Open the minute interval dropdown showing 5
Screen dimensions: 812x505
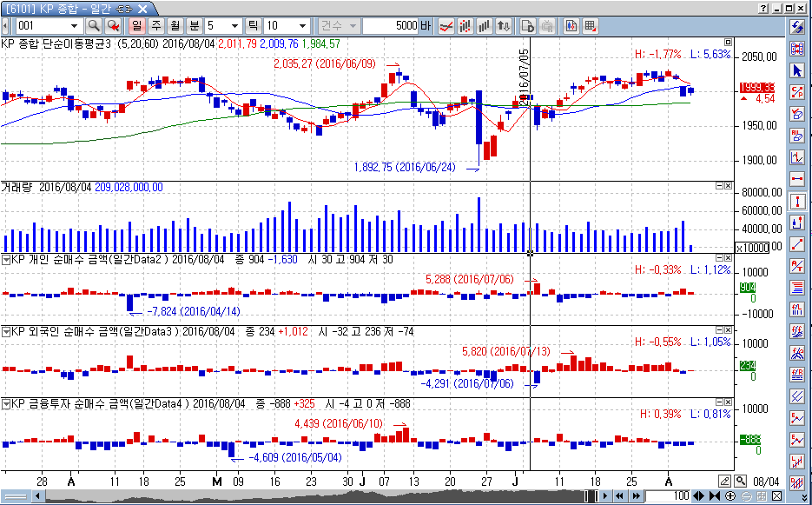coord(234,26)
